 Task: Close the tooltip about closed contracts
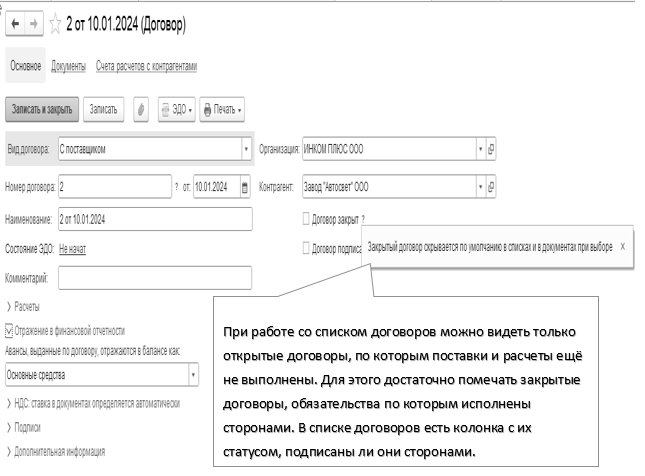pyautogui.click(x=622, y=246)
